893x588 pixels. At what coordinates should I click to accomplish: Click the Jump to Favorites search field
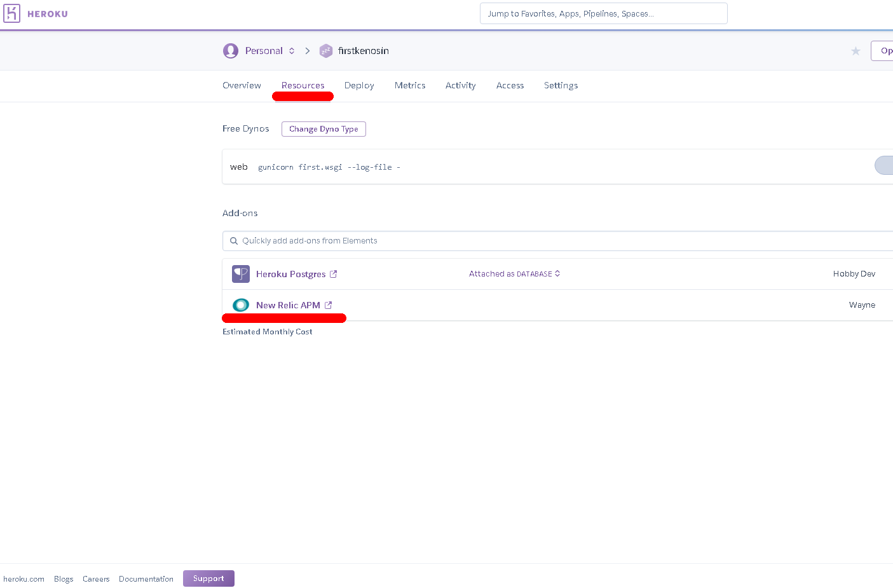coord(604,13)
